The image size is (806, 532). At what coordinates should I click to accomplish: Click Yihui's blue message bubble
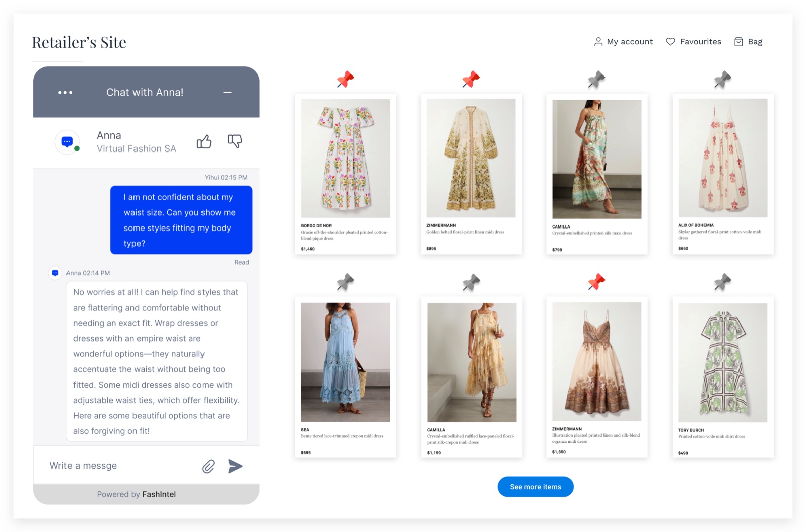point(181,220)
